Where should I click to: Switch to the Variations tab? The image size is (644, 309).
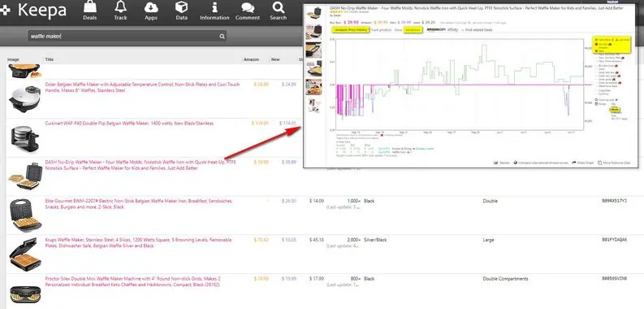pyautogui.click(x=413, y=29)
